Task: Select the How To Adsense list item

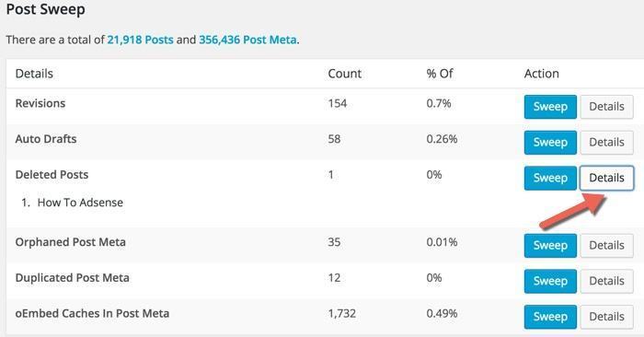Action: (80, 203)
